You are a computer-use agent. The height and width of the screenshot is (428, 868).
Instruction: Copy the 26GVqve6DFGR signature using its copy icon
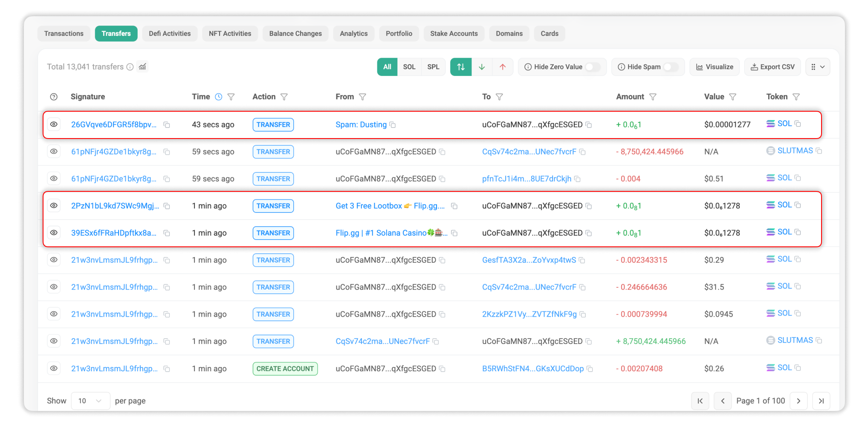pos(167,125)
